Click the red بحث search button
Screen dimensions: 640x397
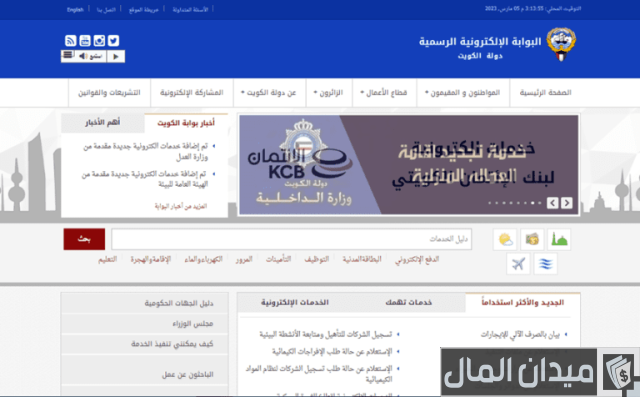(x=84, y=239)
